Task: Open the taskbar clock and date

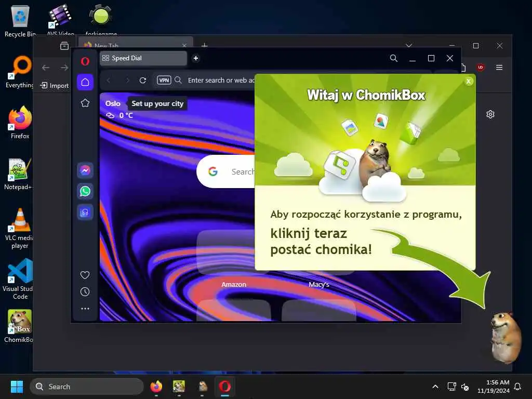Action: click(x=494, y=387)
